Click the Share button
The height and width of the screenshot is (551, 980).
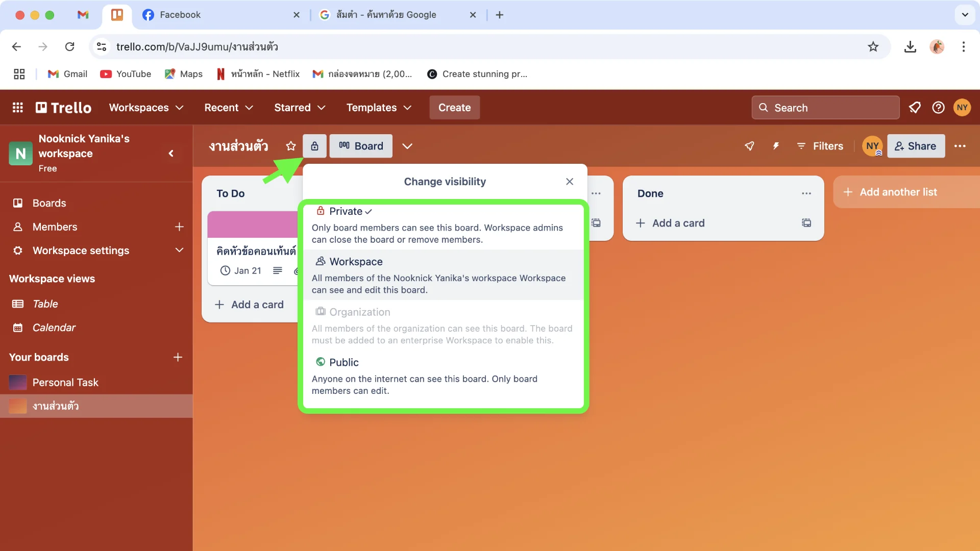click(x=916, y=146)
